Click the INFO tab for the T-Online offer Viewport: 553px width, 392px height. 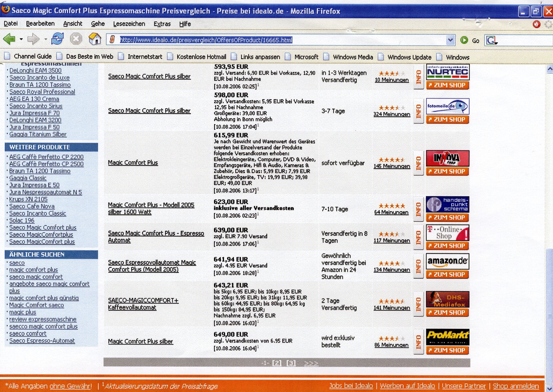click(419, 237)
